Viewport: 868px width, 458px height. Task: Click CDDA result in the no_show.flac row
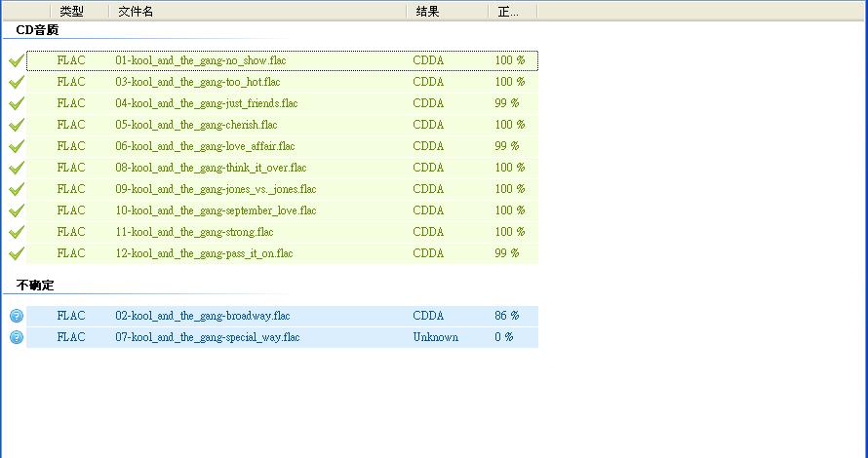click(x=428, y=60)
